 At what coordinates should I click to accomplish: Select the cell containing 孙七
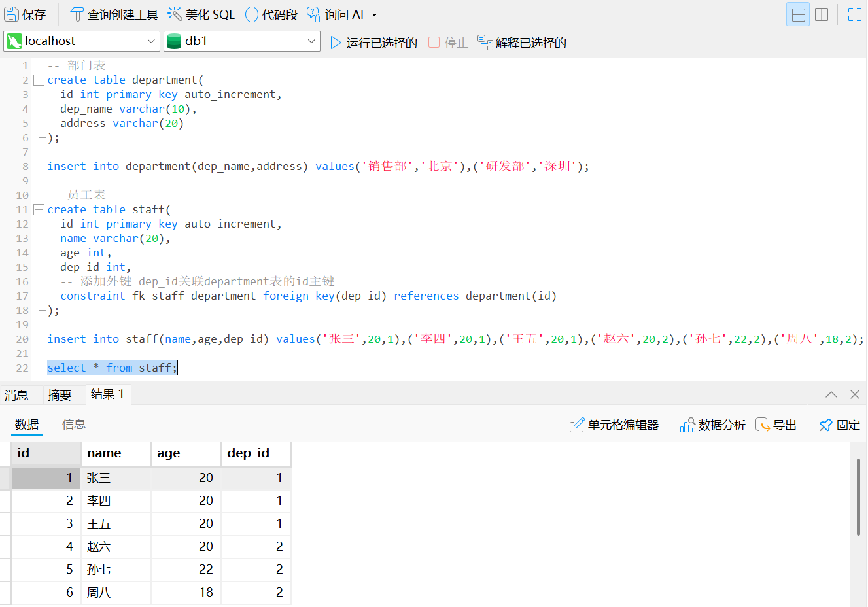pos(116,570)
